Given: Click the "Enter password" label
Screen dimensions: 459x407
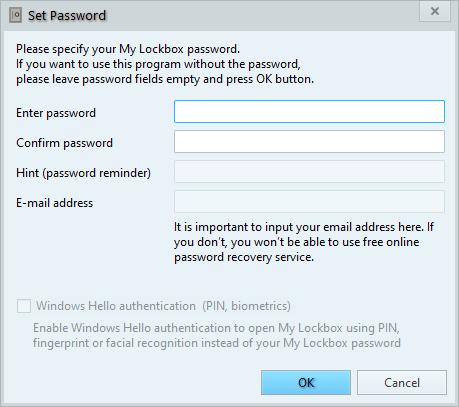Looking at the screenshot, I should tap(56, 113).
